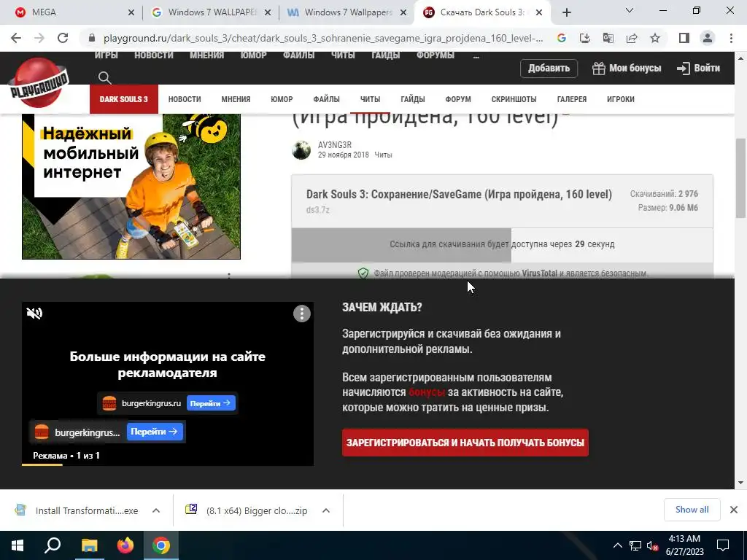Screen dimensions: 747x560
Task: Open Chrome's three-dot menu
Action: tap(731, 38)
